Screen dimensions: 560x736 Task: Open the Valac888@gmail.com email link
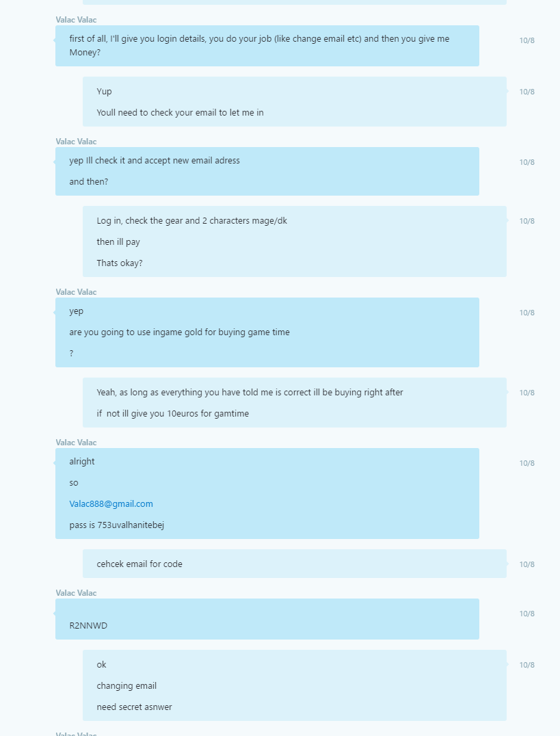tap(111, 504)
